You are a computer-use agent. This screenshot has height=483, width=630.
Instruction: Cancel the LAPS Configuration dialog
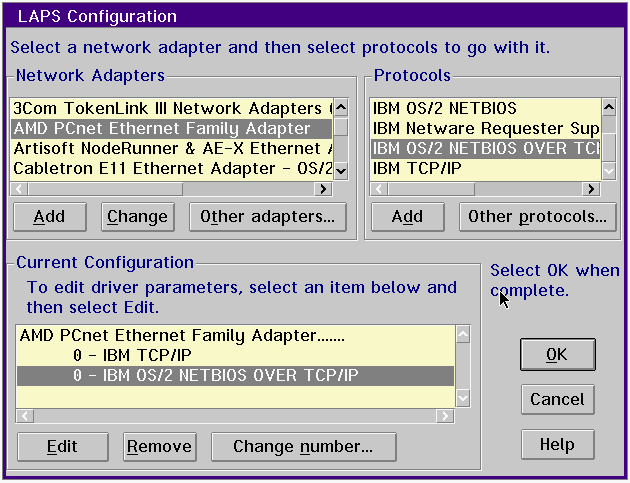pyautogui.click(x=558, y=399)
